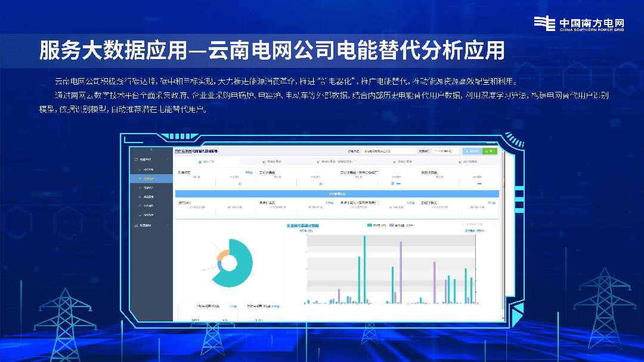644x362 pixels.
Task: Click the red up-arrow in the first top-row card
Action: coord(240,184)
